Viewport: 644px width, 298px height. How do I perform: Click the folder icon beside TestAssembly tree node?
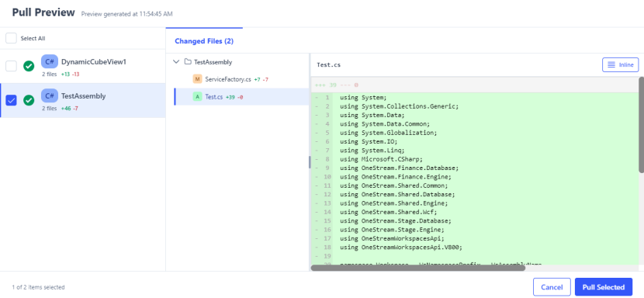coord(188,62)
